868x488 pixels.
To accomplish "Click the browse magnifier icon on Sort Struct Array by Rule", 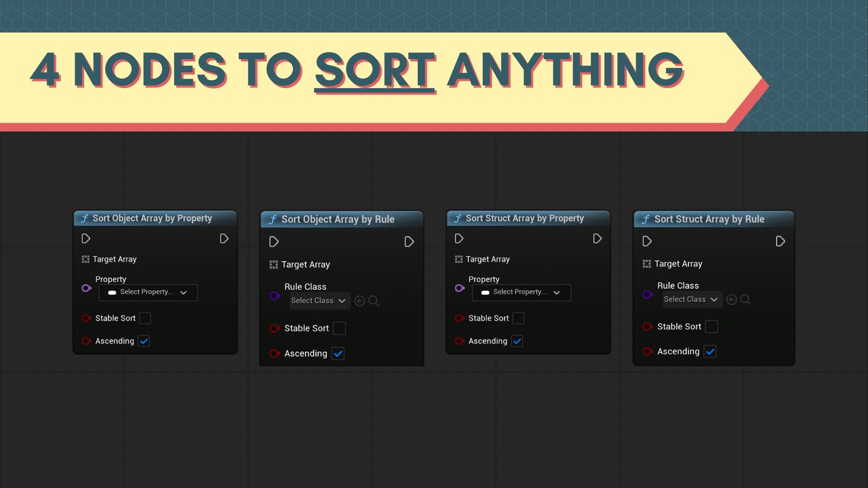I will tap(745, 300).
